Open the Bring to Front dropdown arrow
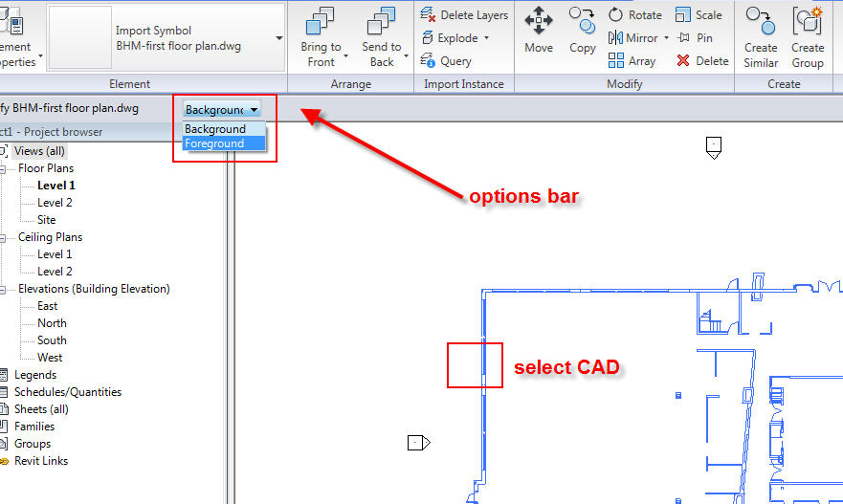 coord(345,55)
